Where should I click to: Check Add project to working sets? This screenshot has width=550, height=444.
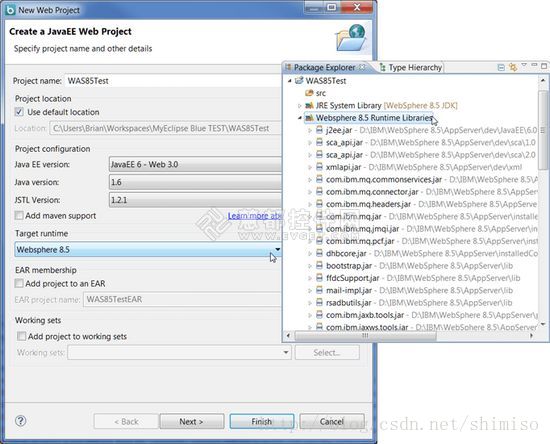21,336
